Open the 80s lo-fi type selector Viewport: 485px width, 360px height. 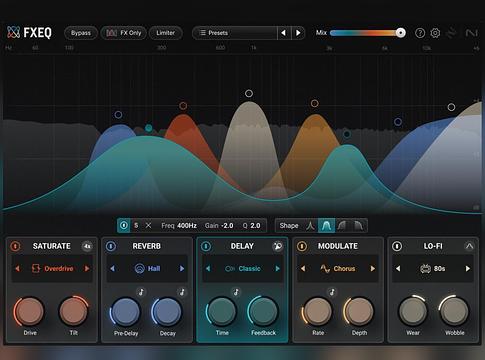point(433,269)
